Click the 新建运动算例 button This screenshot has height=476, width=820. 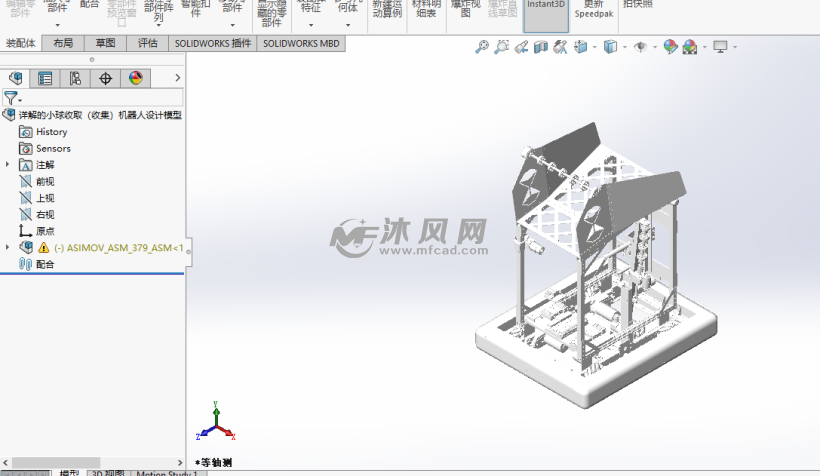click(387, 9)
